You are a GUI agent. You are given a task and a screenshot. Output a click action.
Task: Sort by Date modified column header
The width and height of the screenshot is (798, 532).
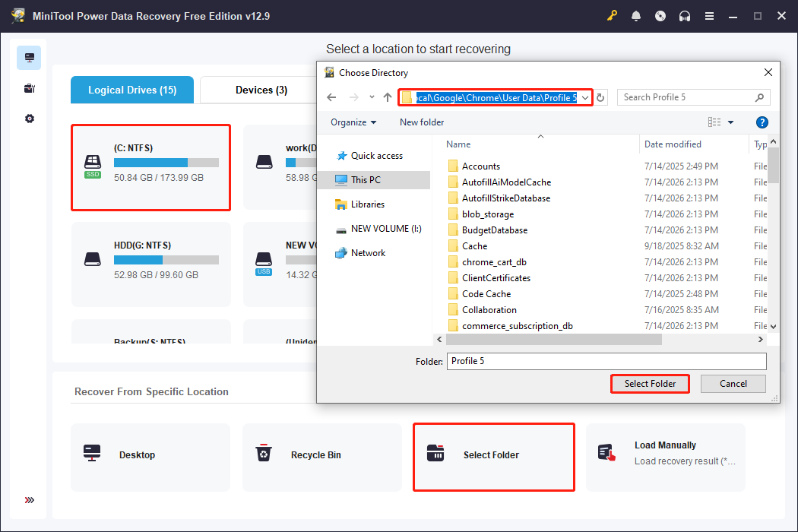pyautogui.click(x=693, y=144)
